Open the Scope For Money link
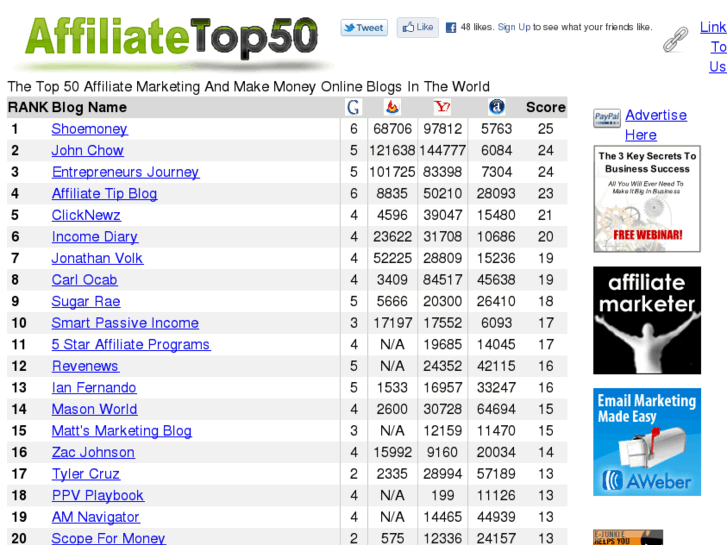This screenshot has width=727, height=545. click(108, 538)
